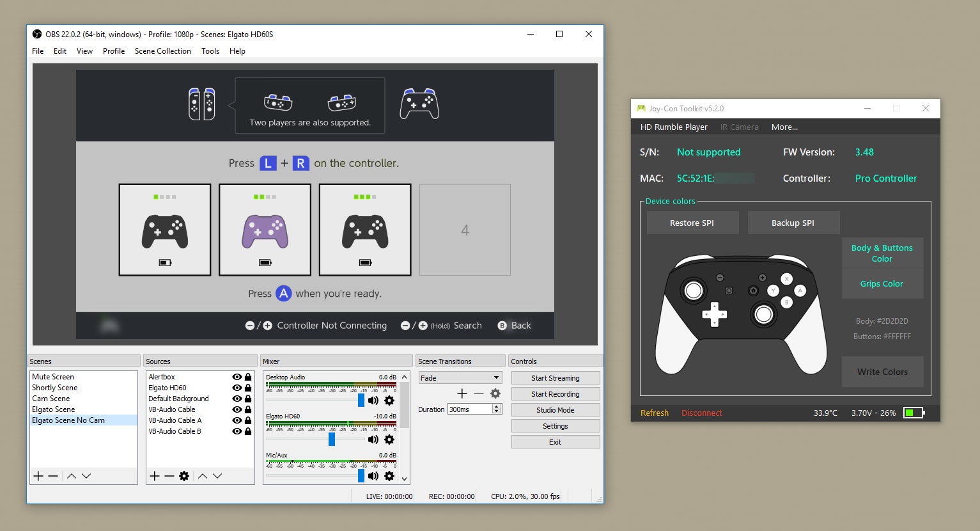Decrease transition Duration with the down arrow
The height and width of the screenshot is (531, 980).
tap(497, 411)
